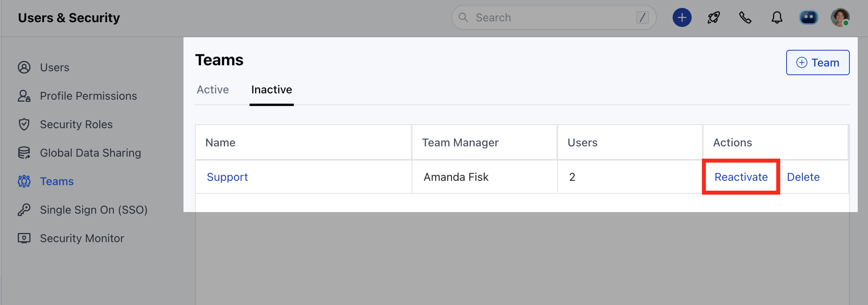Click the Security Monitor screen icon
The width and height of the screenshot is (868, 305).
click(24, 239)
